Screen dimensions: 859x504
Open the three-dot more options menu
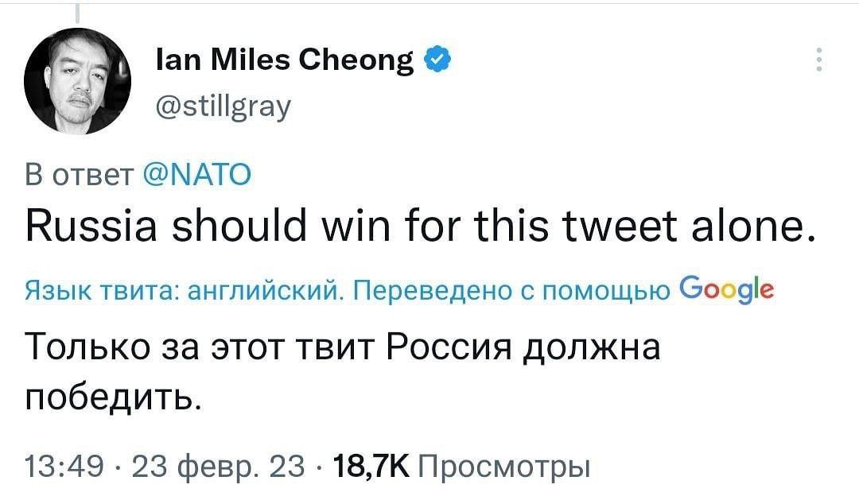820,60
